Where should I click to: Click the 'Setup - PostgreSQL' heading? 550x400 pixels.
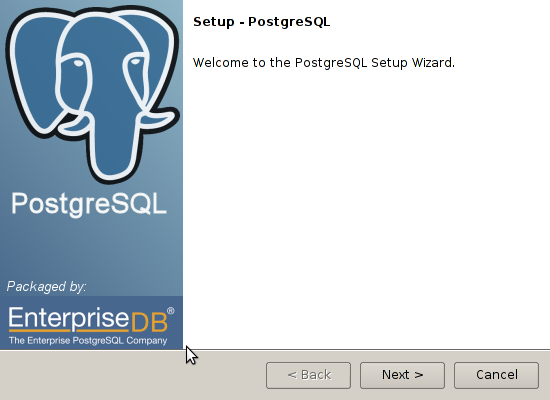click(x=261, y=22)
